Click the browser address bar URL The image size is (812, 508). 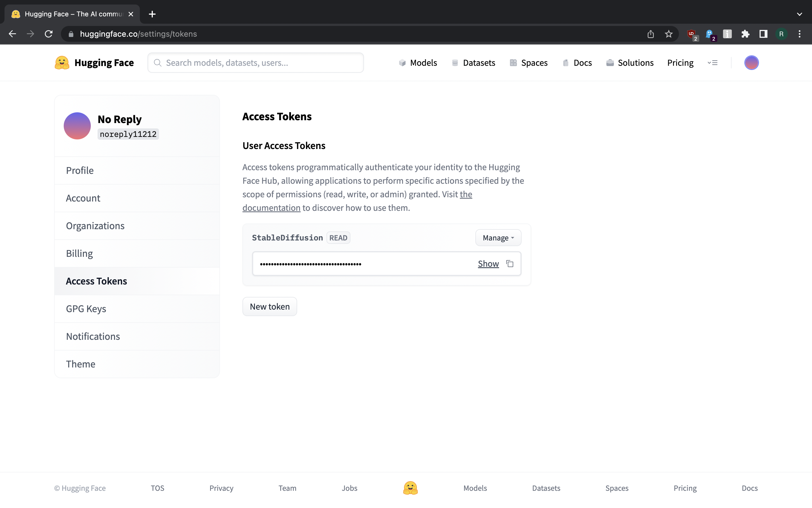tap(138, 34)
